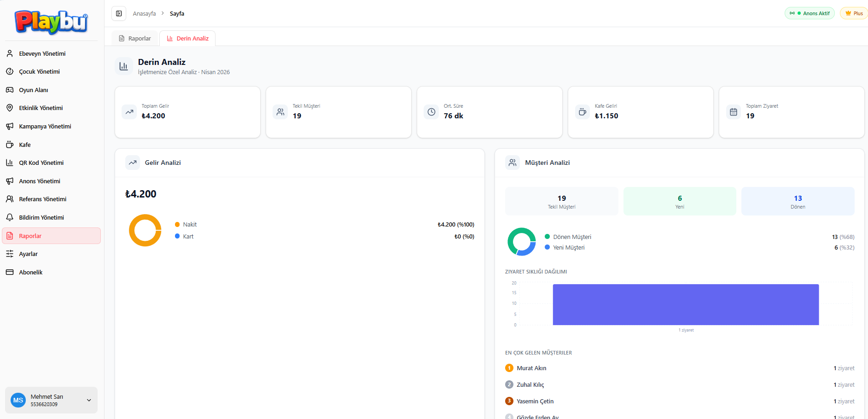This screenshot has height=419, width=868.
Task: Open Kafe via its cup icon
Action: click(x=10, y=145)
